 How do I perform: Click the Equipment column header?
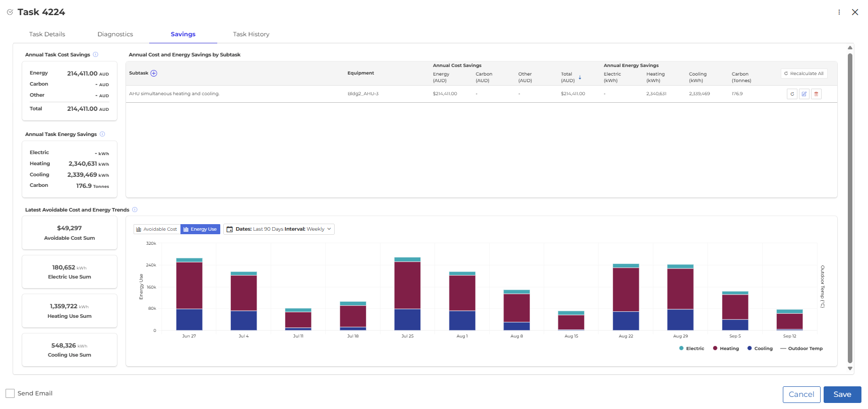(x=360, y=74)
